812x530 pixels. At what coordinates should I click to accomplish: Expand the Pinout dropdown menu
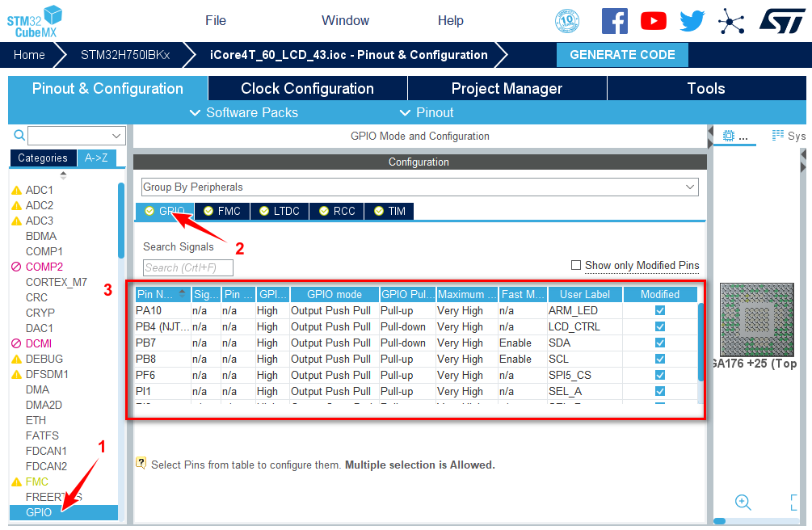point(427,112)
